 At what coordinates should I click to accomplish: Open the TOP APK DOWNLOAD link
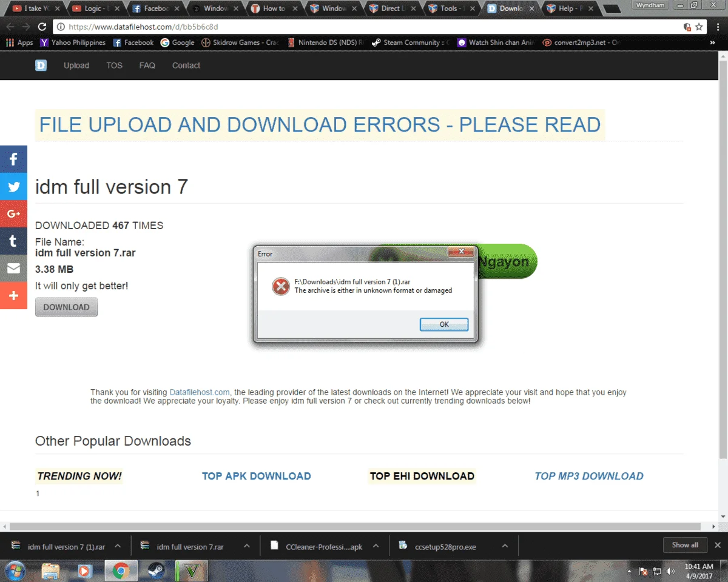coord(256,477)
